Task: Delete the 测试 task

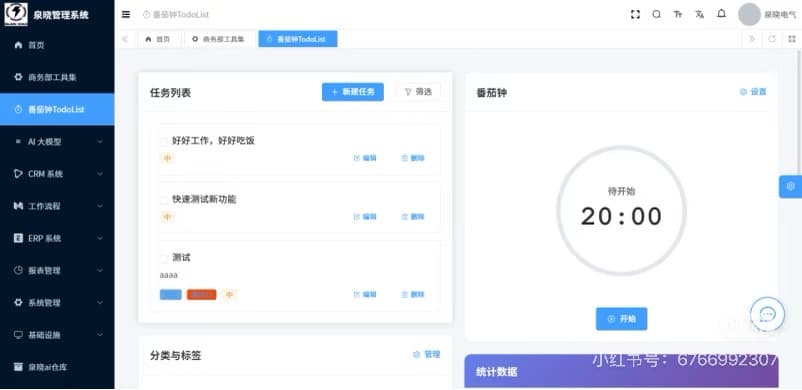Action: coord(413,295)
